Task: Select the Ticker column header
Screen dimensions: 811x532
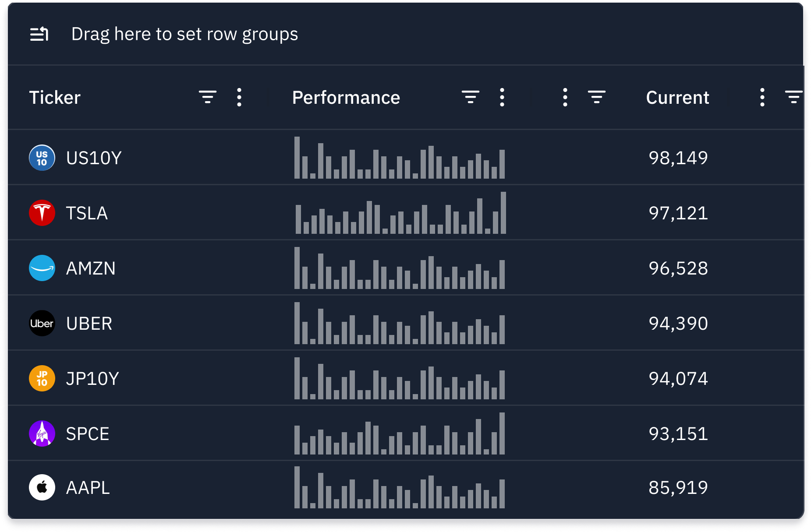Action: 55,97
